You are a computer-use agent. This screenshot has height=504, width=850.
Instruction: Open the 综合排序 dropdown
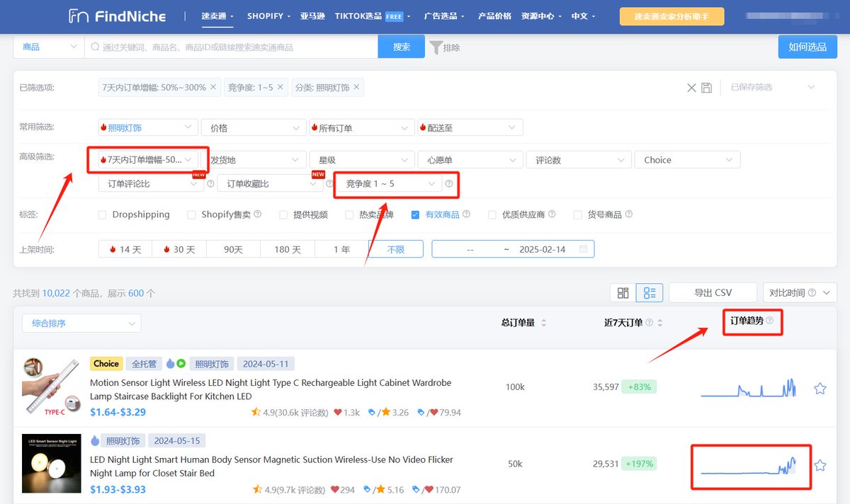tap(81, 323)
